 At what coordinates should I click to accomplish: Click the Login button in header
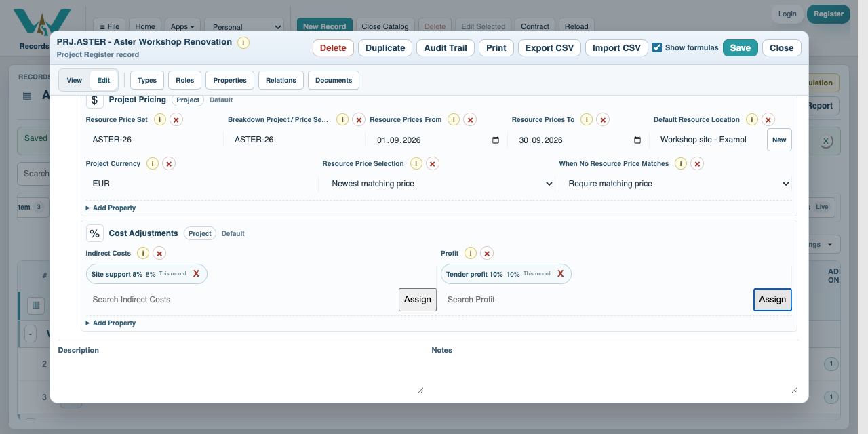[x=787, y=14]
